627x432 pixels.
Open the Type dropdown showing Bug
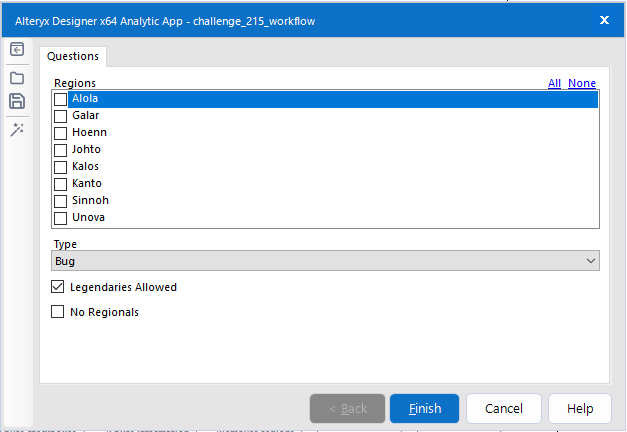(x=325, y=261)
